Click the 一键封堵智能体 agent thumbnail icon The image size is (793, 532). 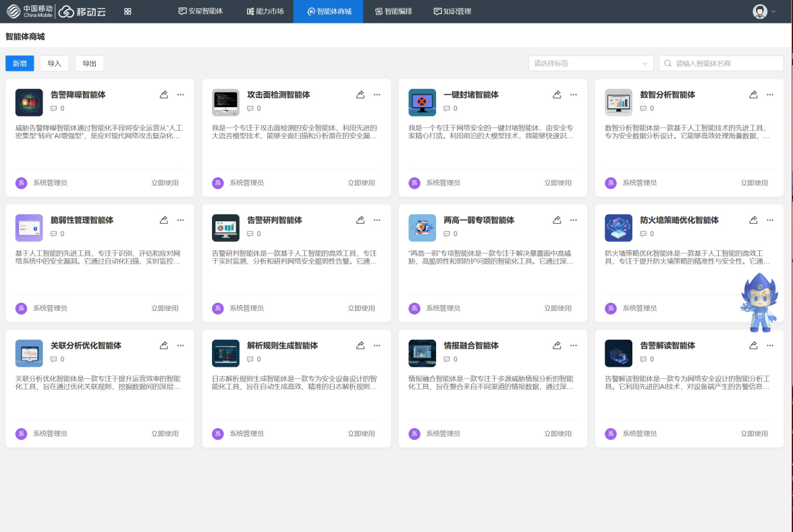(422, 102)
